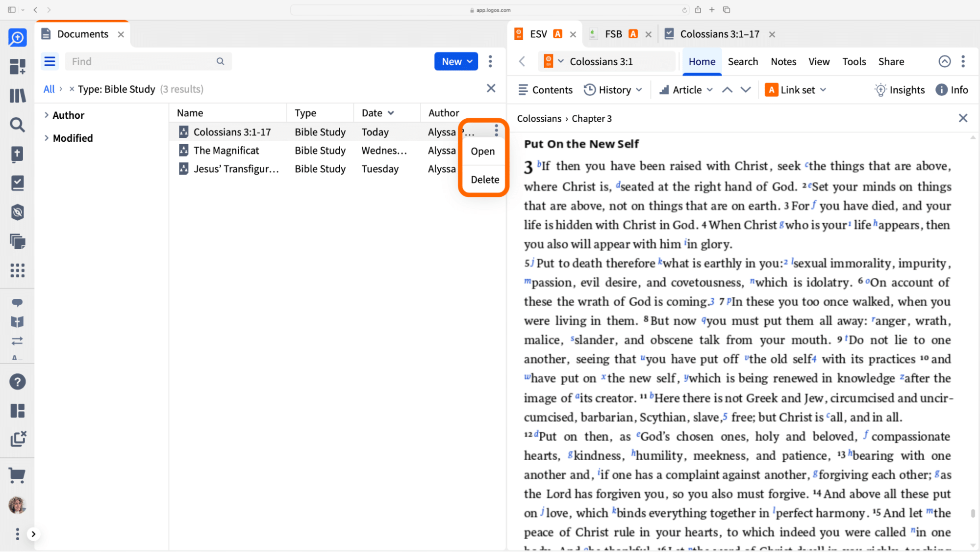Click the close-all-panels icon above the cart
The image size is (980, 552).
click(18, 439)
